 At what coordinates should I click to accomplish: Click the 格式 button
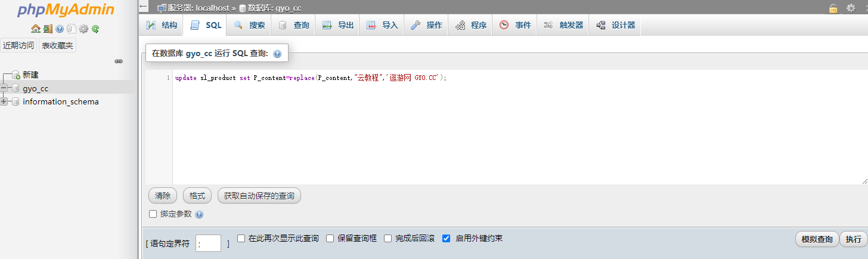click(x=197, y=195)
